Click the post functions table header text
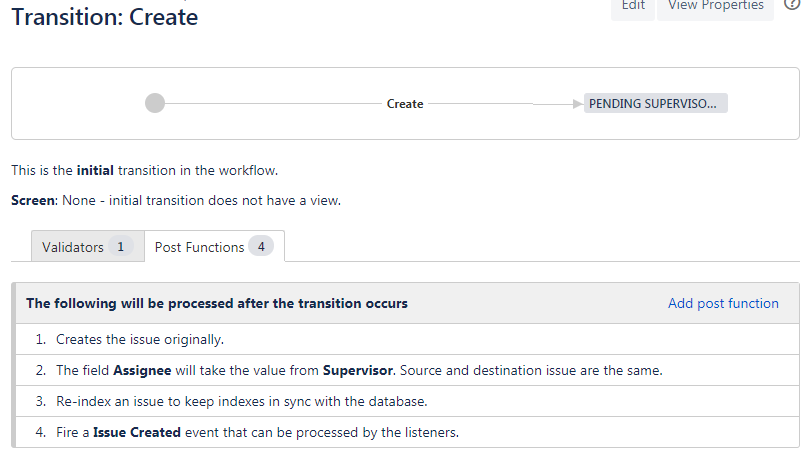This screenshot has width=811, height=462. [x=217, y=303]
